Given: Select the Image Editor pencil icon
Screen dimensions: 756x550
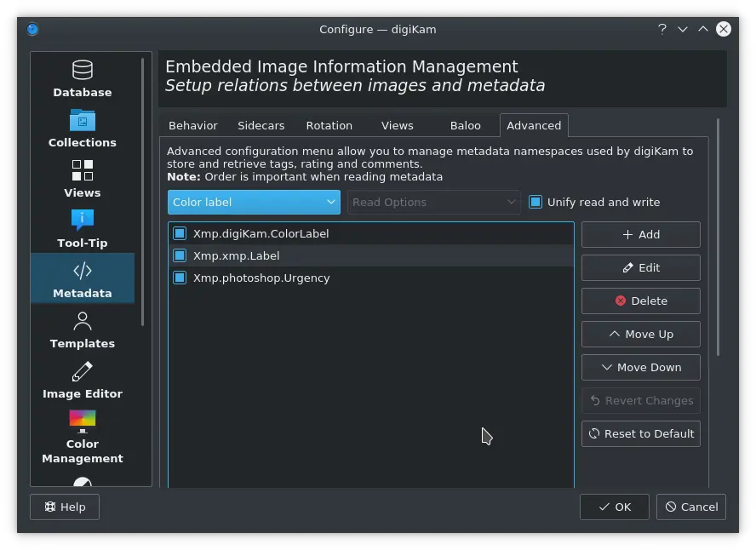Looking at the screenshot, I should 82,372.
